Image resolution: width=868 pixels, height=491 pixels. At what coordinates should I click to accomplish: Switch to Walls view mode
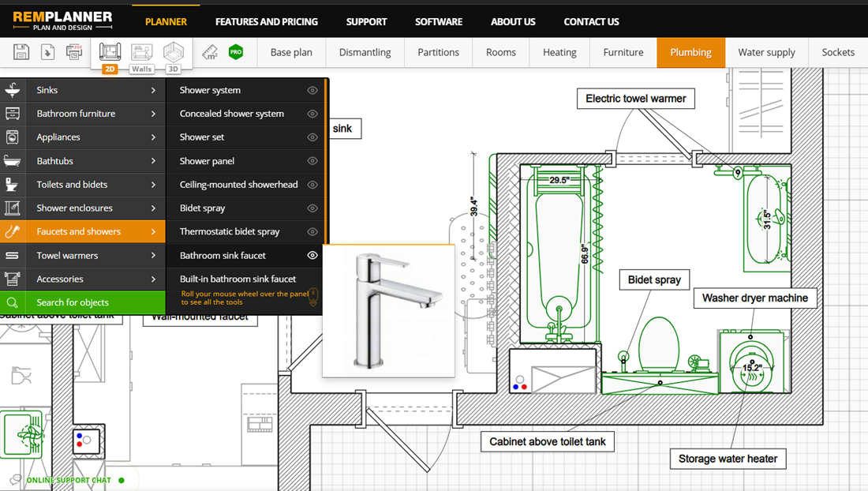pos(142,57)
